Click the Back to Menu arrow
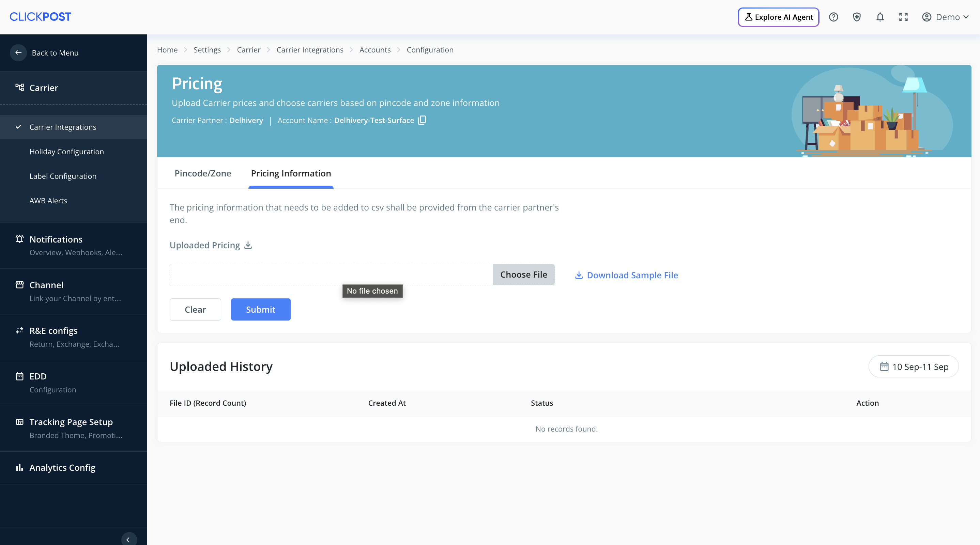The image size is (980, 545). 18,53
